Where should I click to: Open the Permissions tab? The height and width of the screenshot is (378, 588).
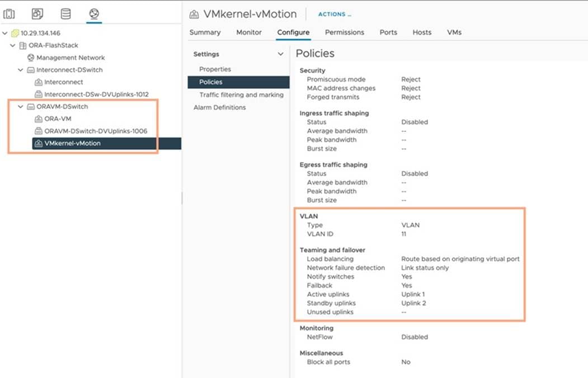point(345,32)
